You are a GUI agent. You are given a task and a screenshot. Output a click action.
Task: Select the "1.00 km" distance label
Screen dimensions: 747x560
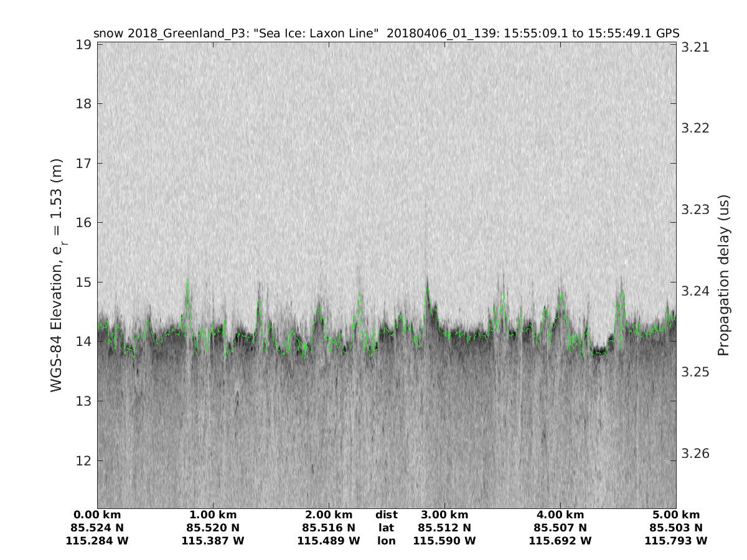click(x=213, y=515)
